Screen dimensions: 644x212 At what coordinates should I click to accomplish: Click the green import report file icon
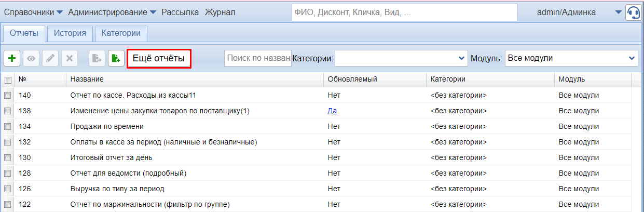(116, 59)
